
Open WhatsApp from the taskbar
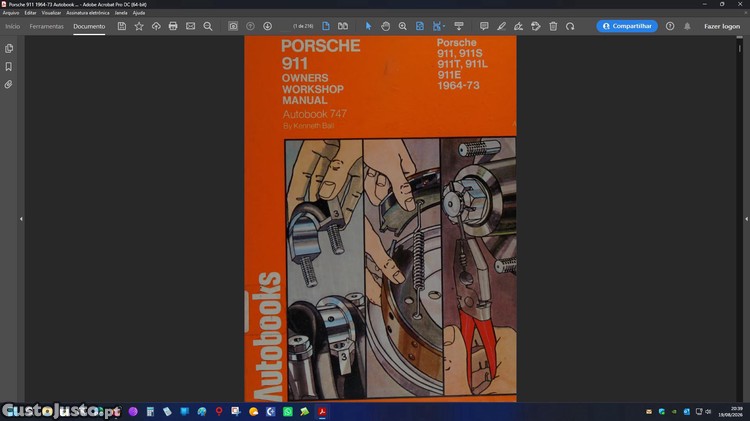(x=287, y=411)
